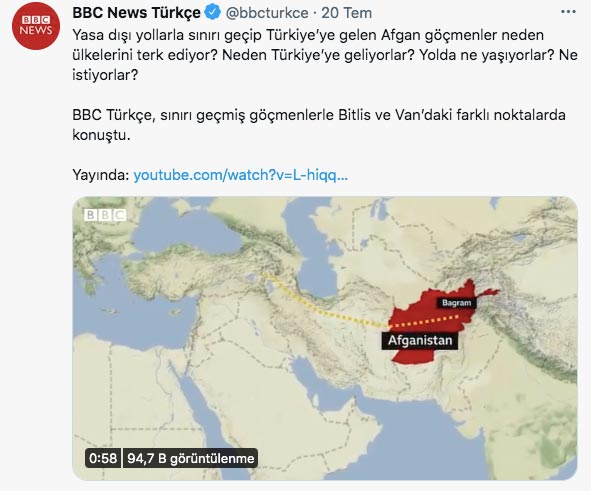
Task: Click the Bitlis ve Van paragraph
Action: 319,125
